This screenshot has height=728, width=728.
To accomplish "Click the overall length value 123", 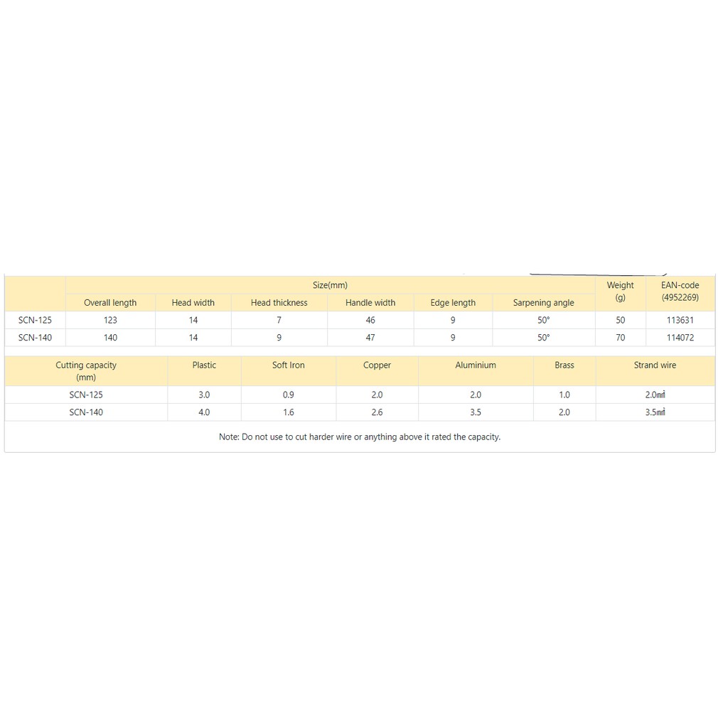I will [110, 321].
